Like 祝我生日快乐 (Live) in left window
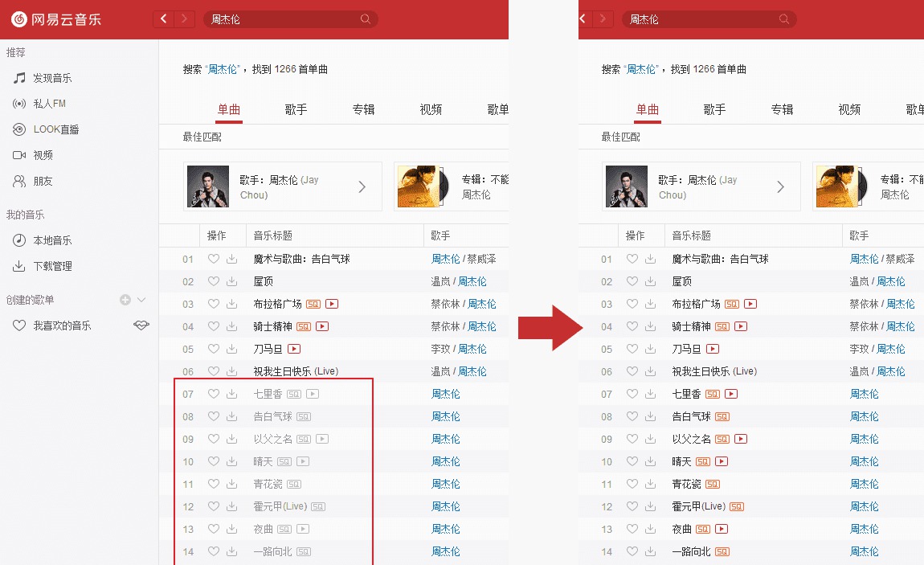This screenshot has width=924, height=565. point(213,371)
